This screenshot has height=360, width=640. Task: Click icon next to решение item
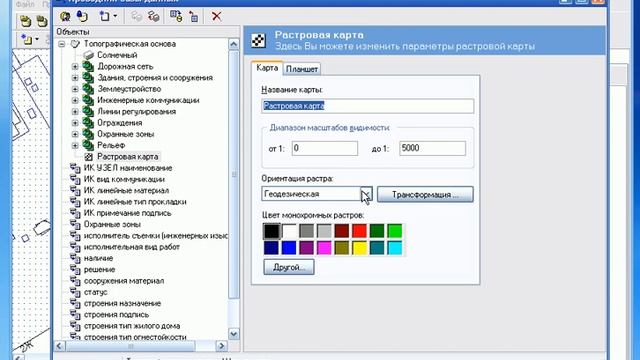point(75,269)
